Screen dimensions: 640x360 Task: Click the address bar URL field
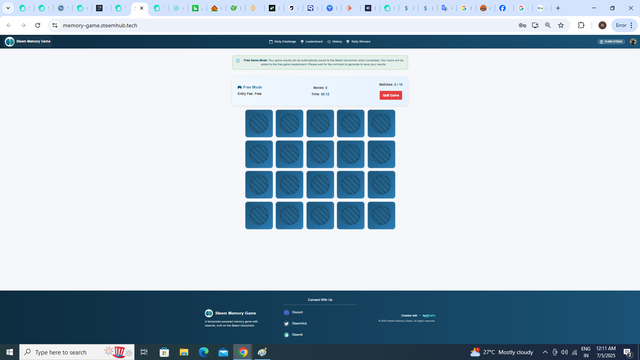coord(286,25)
